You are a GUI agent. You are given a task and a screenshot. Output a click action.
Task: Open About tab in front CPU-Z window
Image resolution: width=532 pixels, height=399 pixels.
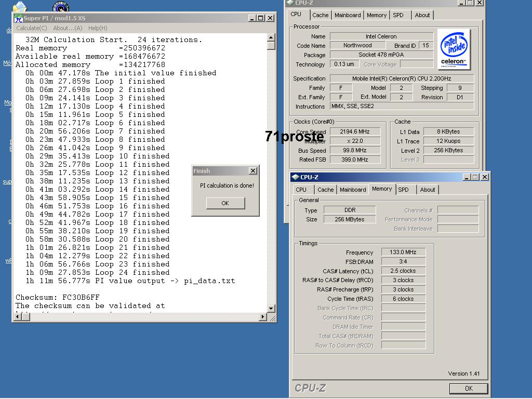coord(428,190)
